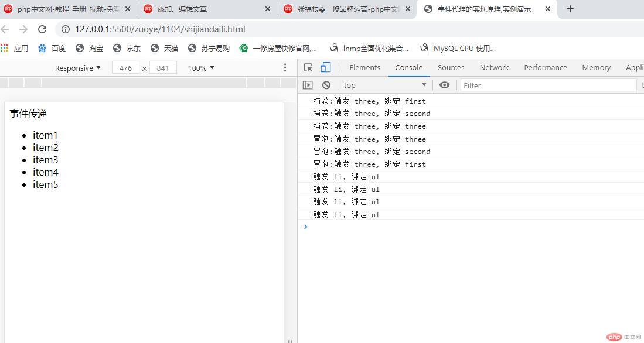This screenshot has height=343, width=644.
Task: Click the item3 list entry
Action: pos(45,160)
